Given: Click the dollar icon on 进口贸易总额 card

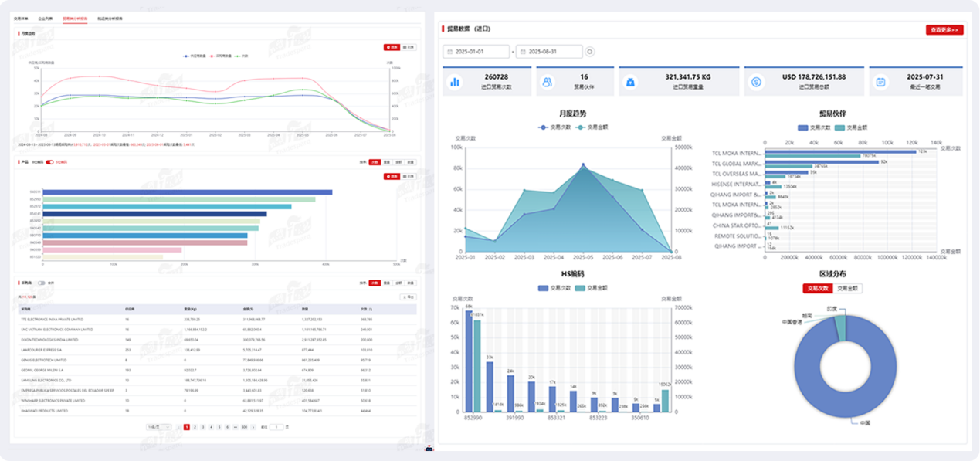Looking at the screenshot, I should pos(757,81).
